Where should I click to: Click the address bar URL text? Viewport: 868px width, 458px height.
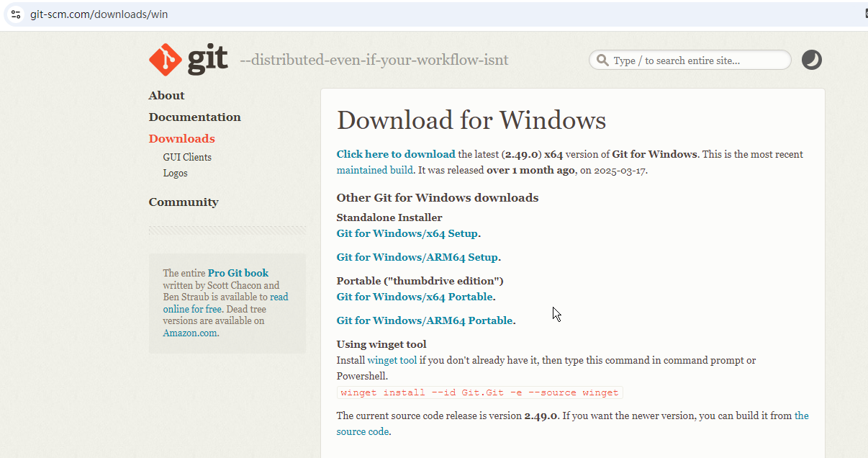pos(99,14)
